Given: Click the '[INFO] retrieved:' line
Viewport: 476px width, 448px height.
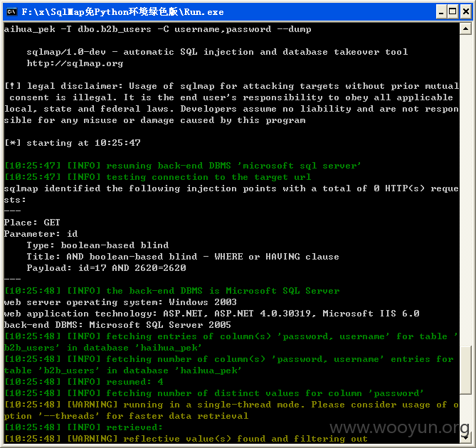Looking at the screenshot, I should pos(83,427).
